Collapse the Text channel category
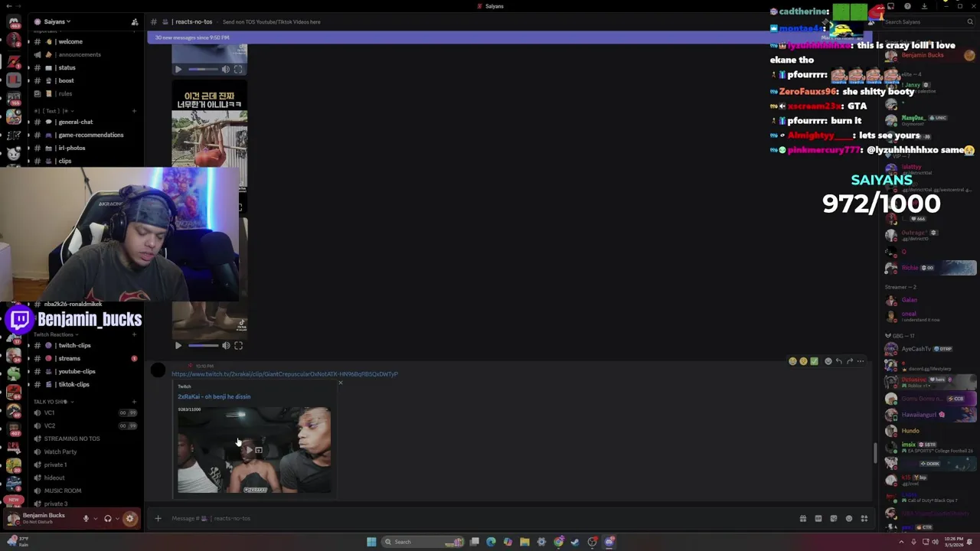The height and width of the screenshot is (551, 980). 54,111
